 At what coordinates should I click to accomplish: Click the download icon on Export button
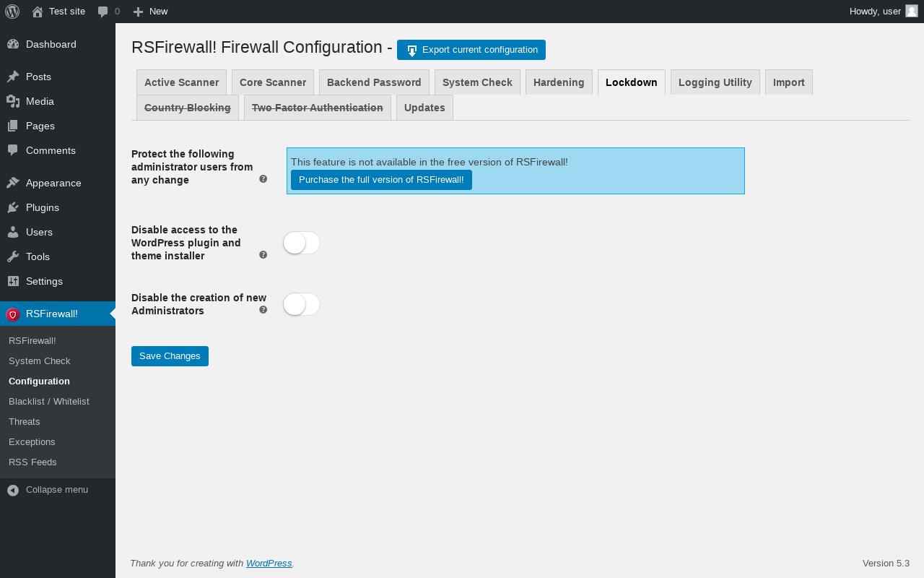pos(411,51)
